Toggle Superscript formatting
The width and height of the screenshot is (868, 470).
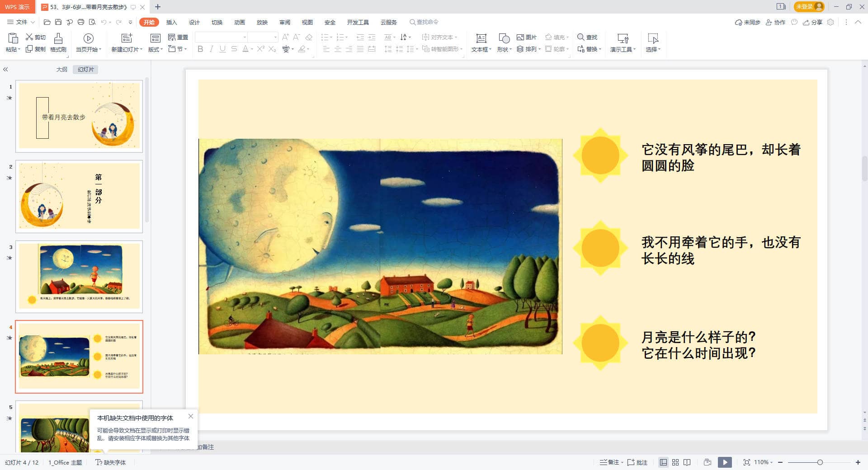tap(261, 49)
